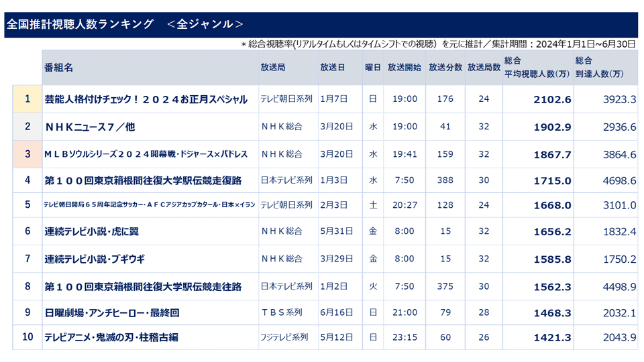Click the reach value 1832.4
The image size is (644, 362).
619,232
